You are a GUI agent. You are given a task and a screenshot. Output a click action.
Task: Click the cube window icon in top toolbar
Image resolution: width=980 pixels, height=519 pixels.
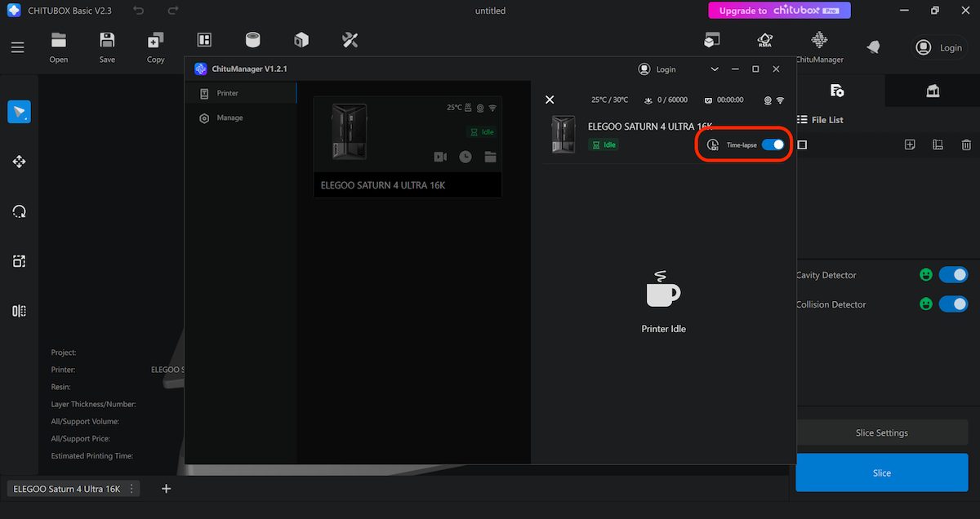(x=713, y=40)
